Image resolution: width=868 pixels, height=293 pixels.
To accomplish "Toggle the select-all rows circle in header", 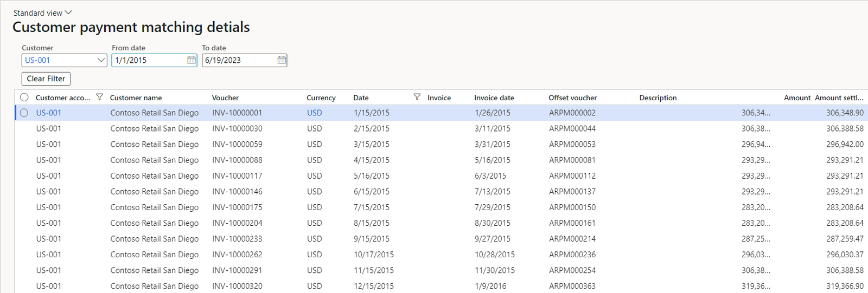I will [x=24, y=97].
